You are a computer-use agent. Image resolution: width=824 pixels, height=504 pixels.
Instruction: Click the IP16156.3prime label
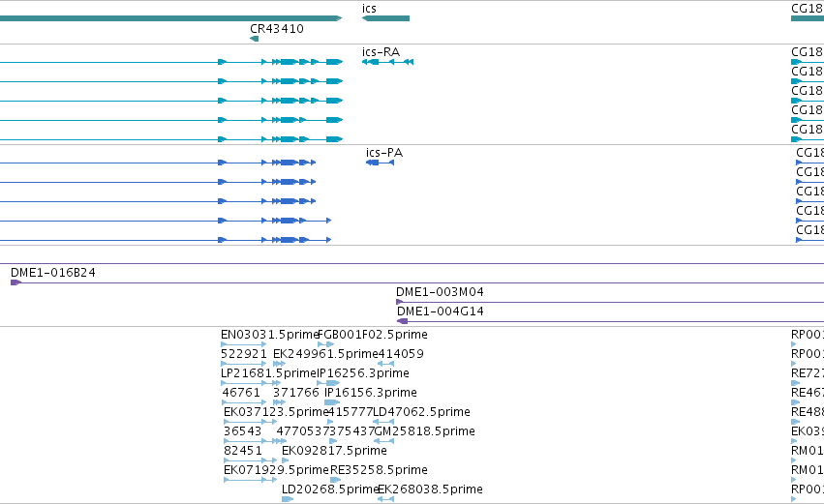(x=371, y=393)
